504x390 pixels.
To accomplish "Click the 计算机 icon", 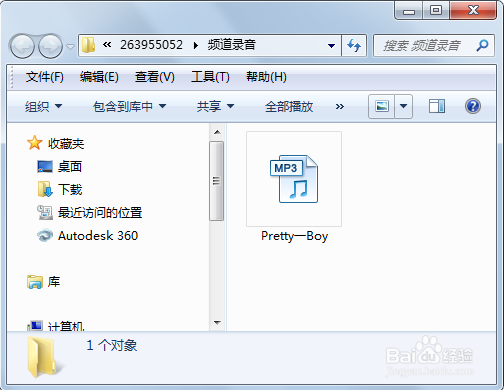I will coord(35,326).
